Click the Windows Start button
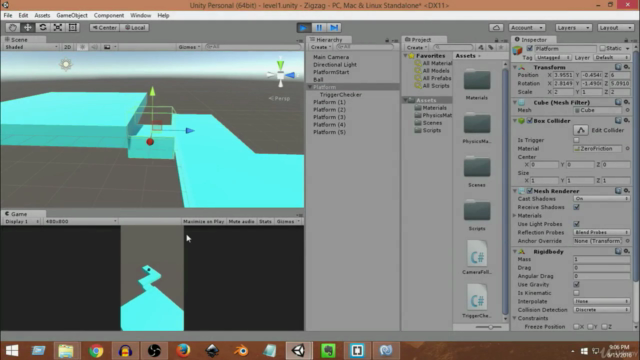Viewport: 640px width, 360px height. click(12, 350)
